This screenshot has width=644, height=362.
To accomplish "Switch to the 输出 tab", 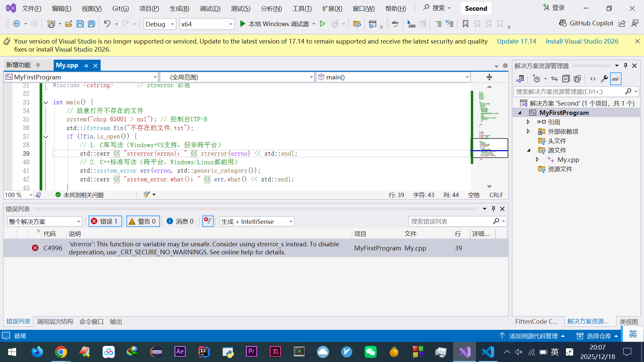I will (x=116, y=321).
